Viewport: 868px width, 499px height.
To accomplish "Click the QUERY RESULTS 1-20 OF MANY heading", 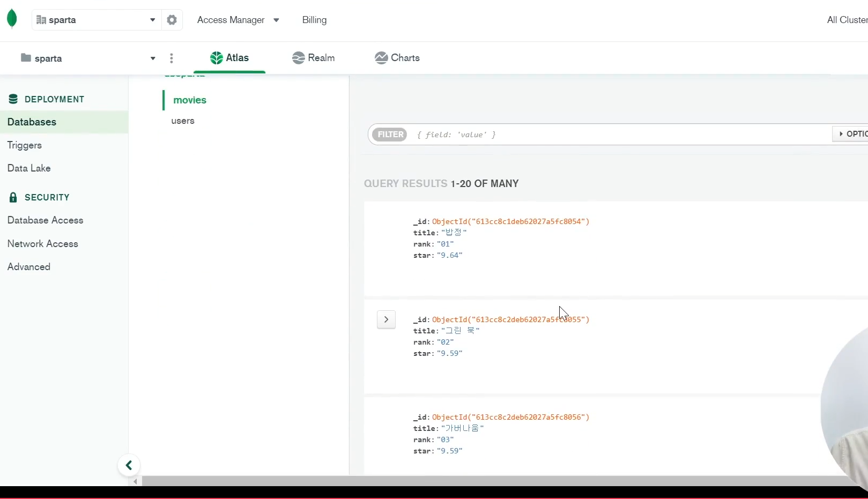I will [x=441, y=184].
